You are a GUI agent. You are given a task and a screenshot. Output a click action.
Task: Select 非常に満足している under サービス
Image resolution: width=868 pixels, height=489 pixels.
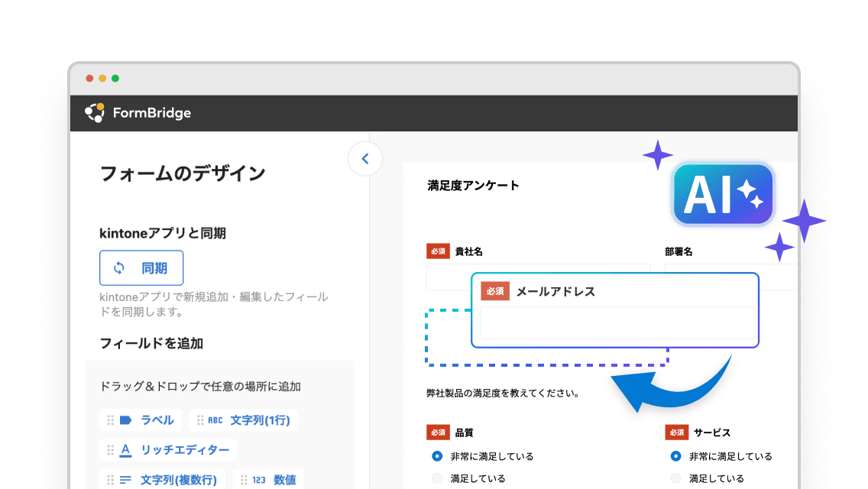[x=676, y=456]
